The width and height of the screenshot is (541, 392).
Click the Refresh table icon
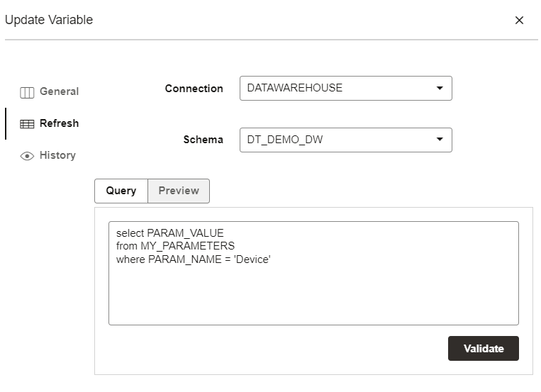27,124
